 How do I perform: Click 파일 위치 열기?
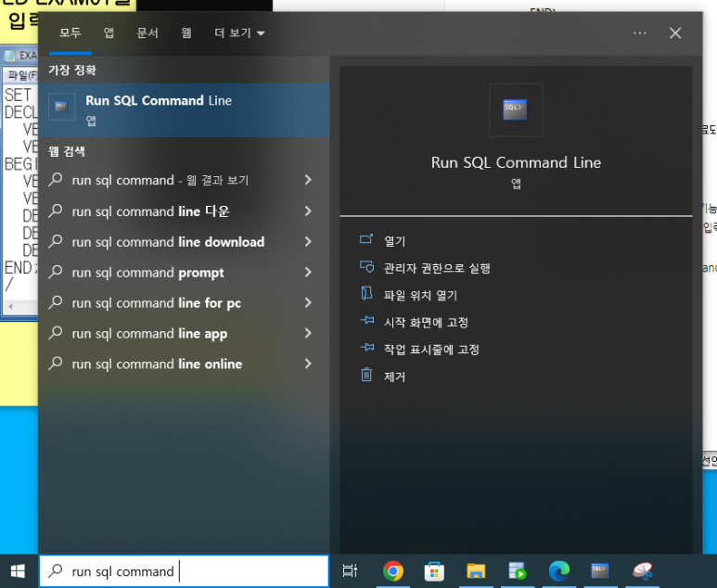420,295
